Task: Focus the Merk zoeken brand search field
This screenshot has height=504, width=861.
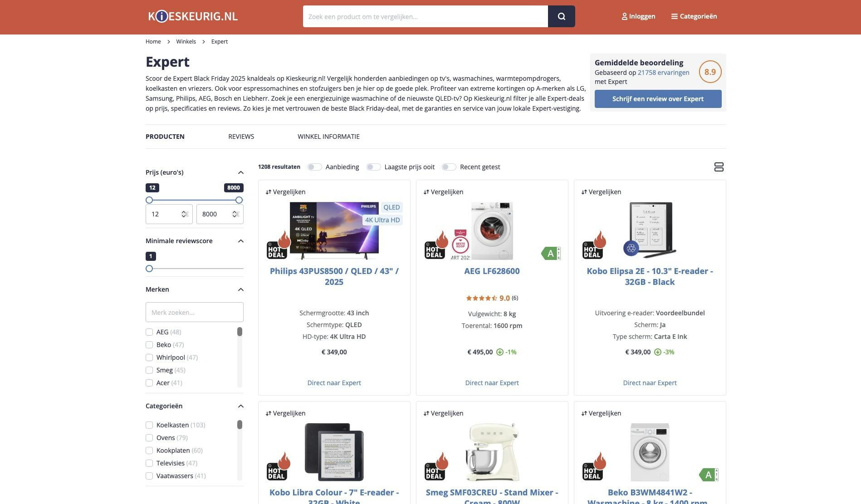Action: click(x=195, y=312)
